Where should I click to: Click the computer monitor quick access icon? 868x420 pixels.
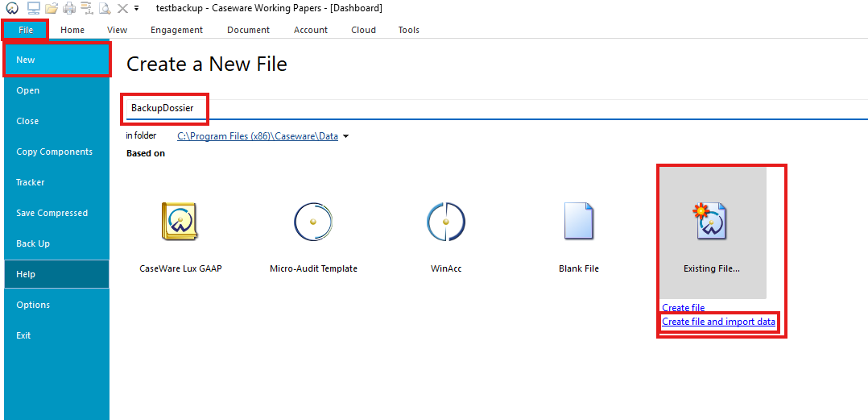[34, 8]
